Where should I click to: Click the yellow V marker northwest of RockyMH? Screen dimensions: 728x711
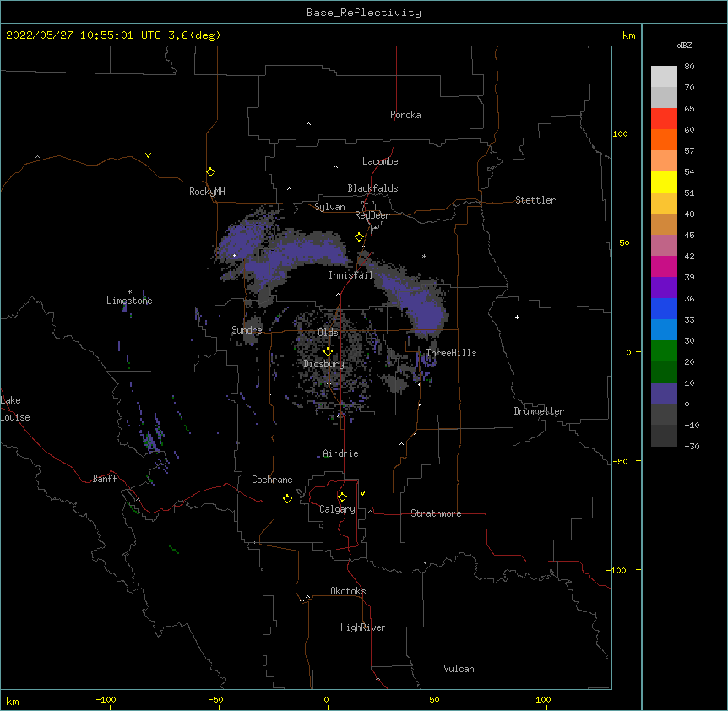148,155
